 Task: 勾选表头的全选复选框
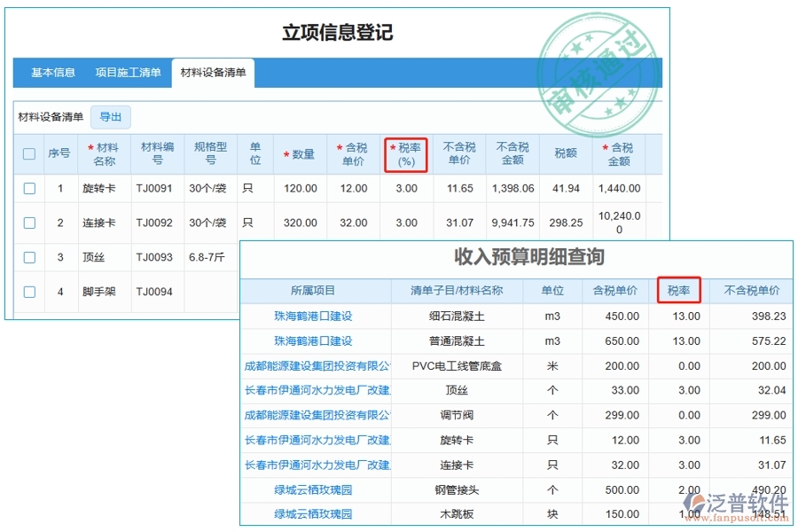point(28,153)
